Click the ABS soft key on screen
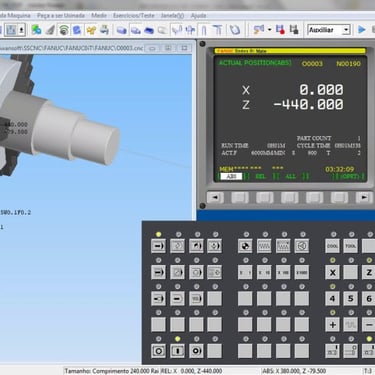This screenshot has width=375, height=375. 231,176
